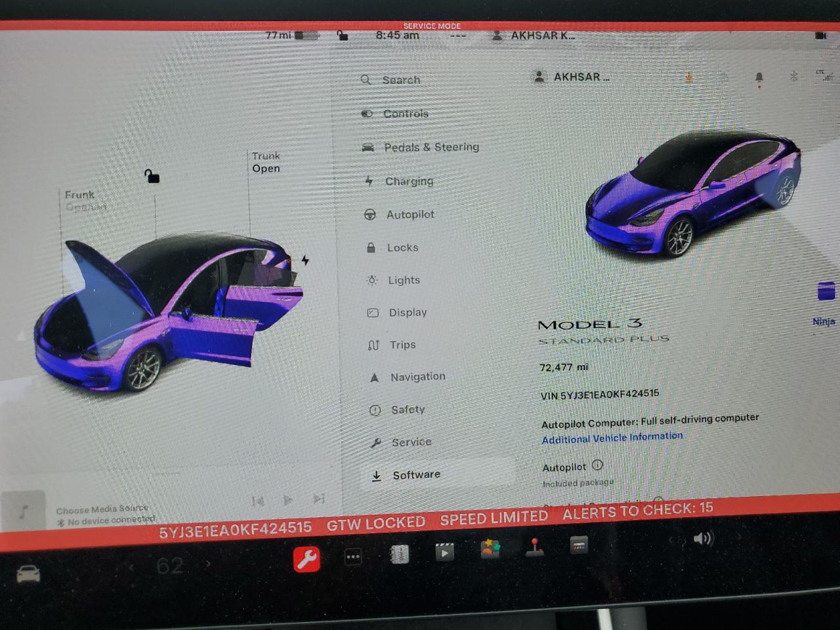The width and height of the screenshot is (840, 630).
Task: Open the Trips menu
Action: point(392,345)
